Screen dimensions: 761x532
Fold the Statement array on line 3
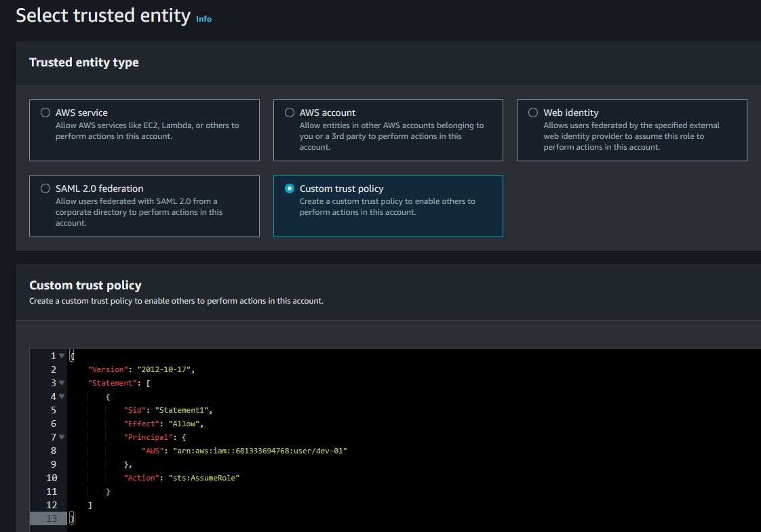62,383
